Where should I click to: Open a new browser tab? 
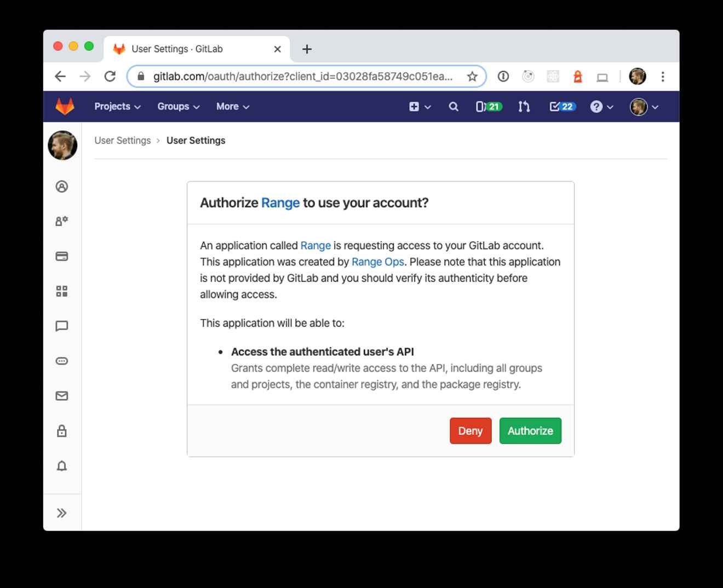point(307,49)
